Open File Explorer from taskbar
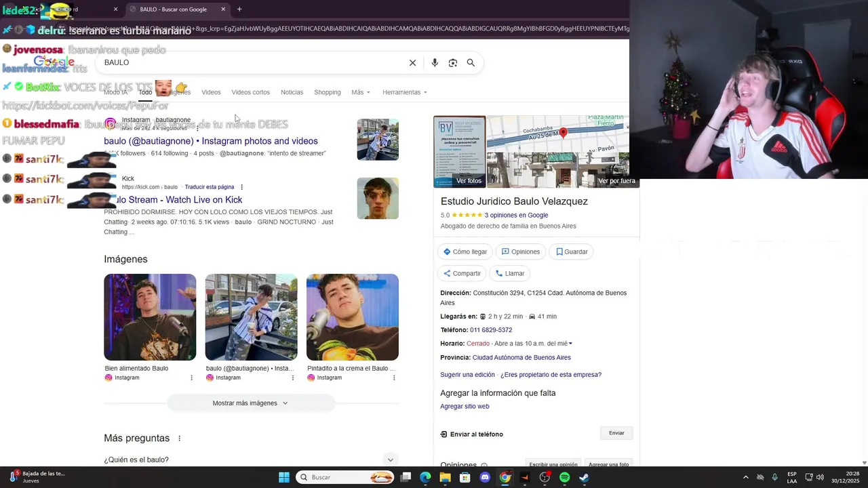 [x=445, y=477]
